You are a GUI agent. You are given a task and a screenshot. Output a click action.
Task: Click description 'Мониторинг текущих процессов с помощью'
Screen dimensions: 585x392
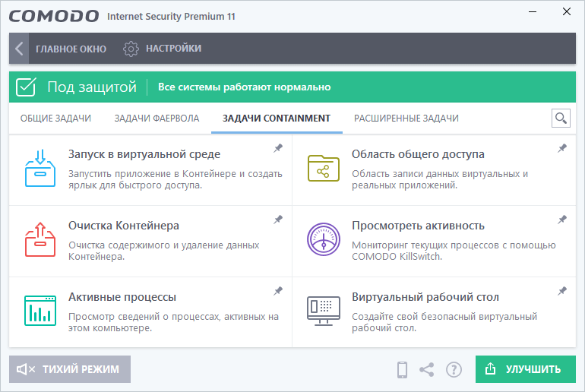454,245
